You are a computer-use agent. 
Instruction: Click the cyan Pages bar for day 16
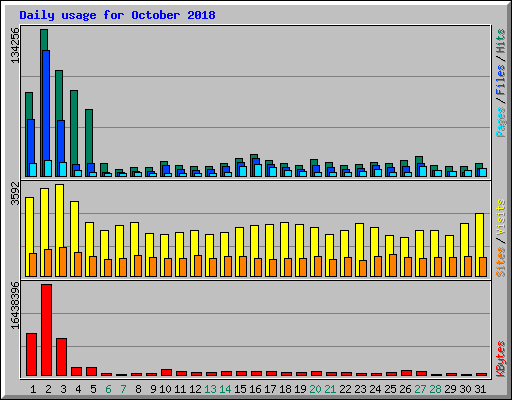coord(258,170)
